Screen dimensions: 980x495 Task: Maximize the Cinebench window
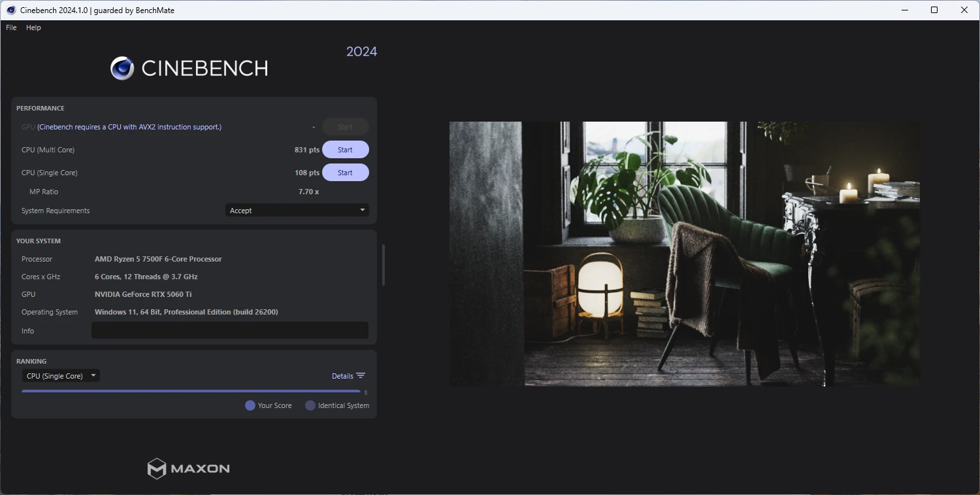934,10
